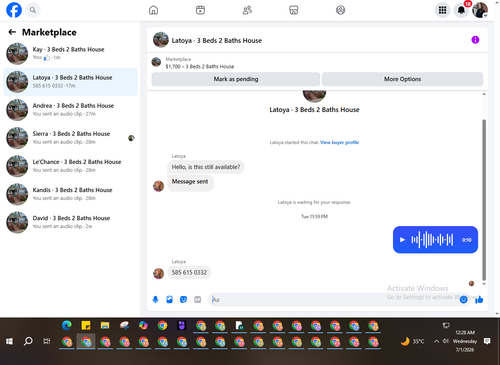Expand the system tray hidden icons chevron

tap(436, 341)
